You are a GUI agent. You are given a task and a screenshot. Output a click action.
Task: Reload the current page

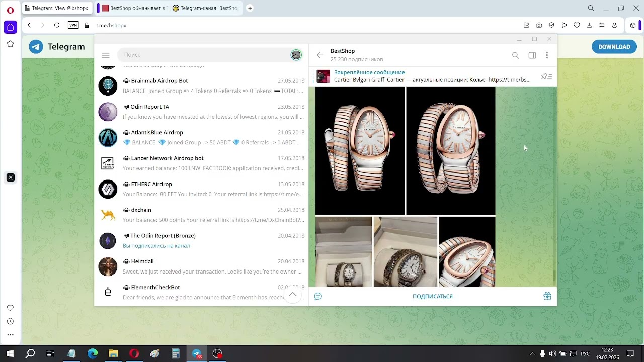pyautogui.click(x=57, y=25)
